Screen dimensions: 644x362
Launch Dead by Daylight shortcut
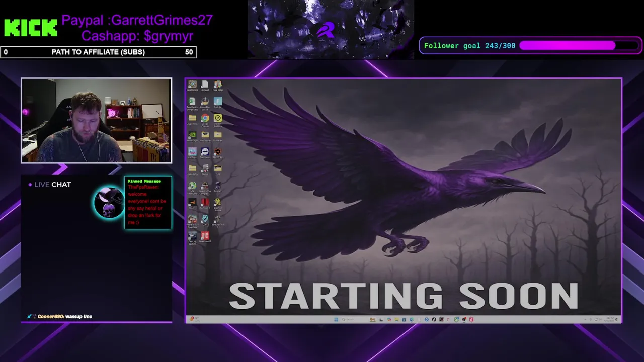pyautogui.click(x=192, y=237)
